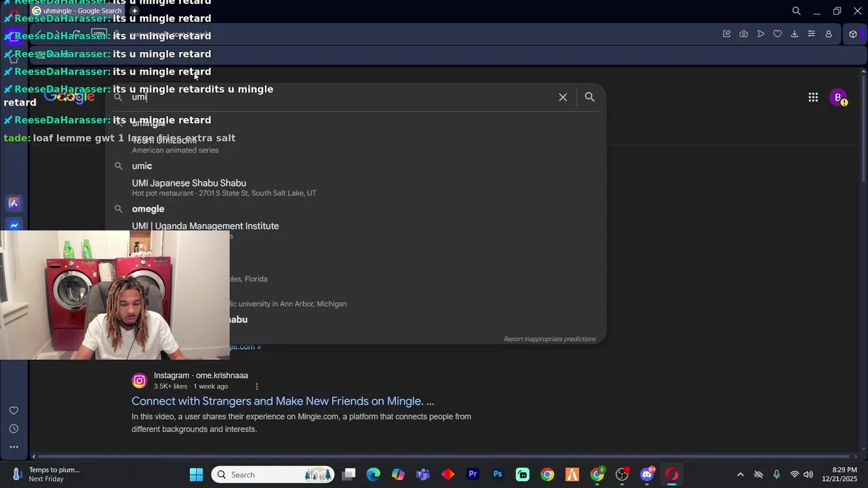Open the Google account avatar B

(838, 98)
